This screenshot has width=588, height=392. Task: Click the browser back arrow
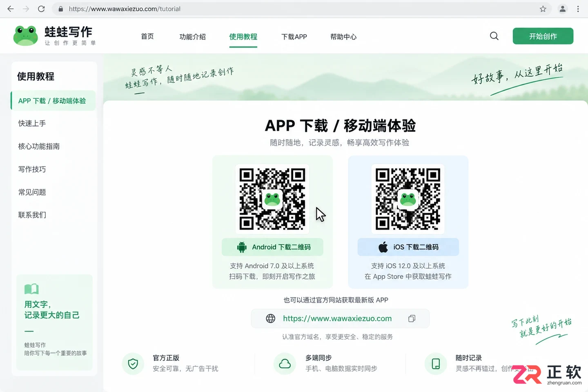pyautogui.click(x=11, y=9)
